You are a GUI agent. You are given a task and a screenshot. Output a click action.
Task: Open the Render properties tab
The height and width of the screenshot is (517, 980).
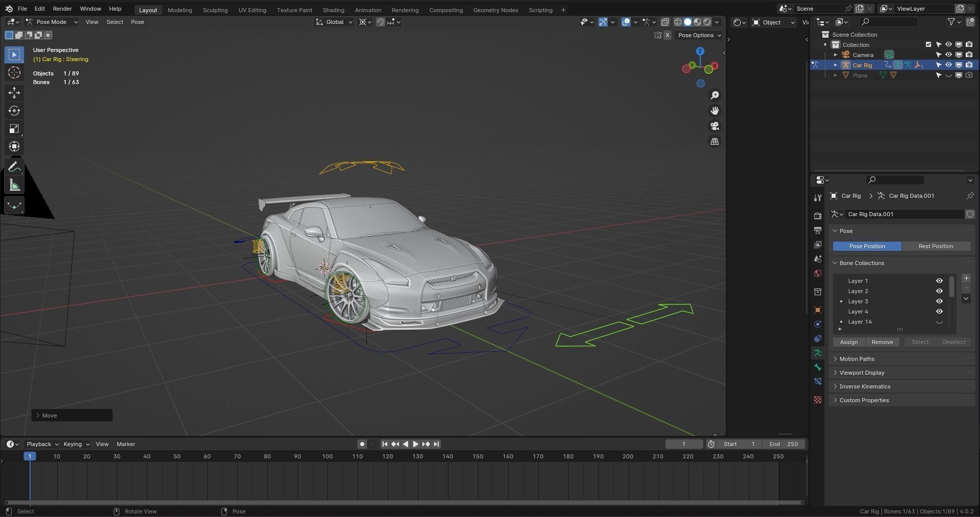(x=818, y=216)
